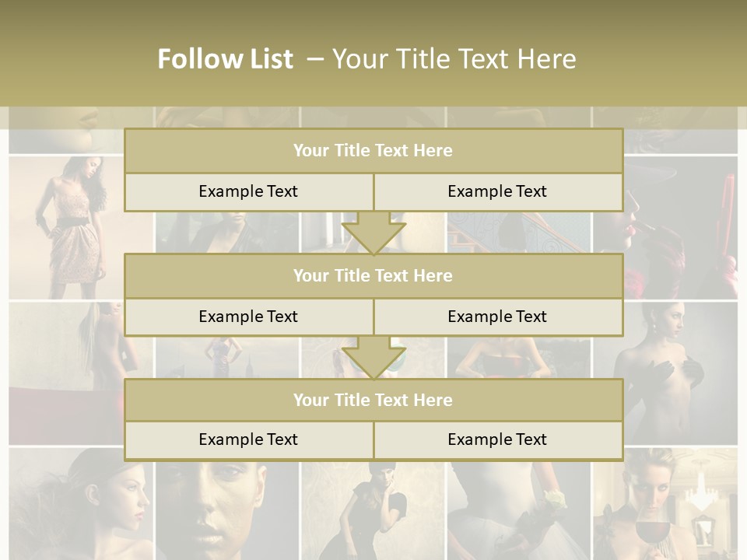Select the bottom "Your Title Text Here" header bar
The width and height of the screenshot is (747, 560).
373,400
